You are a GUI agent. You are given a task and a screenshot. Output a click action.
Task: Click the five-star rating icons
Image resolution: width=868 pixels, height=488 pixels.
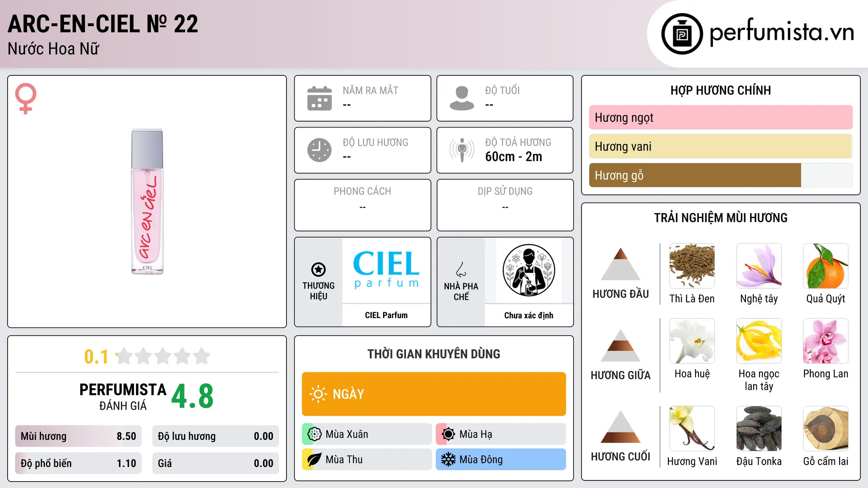click(x=163, y=356)
